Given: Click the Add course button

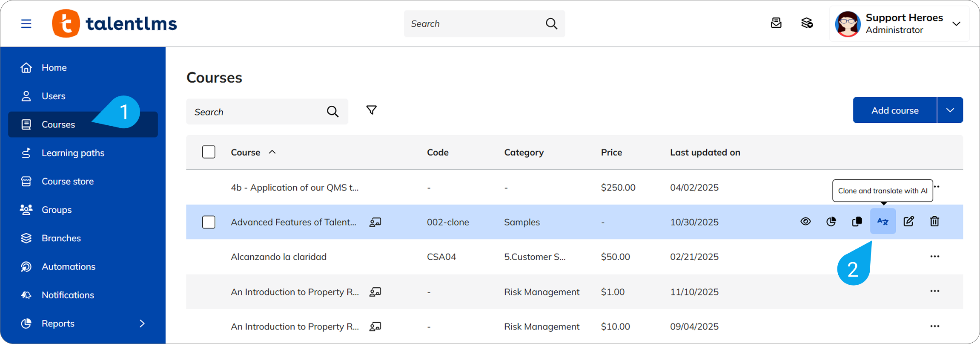Looking at the screenshot, I should (894, 110).
